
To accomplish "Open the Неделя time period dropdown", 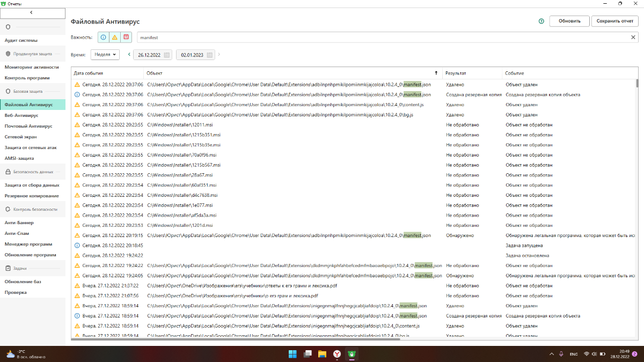I will [x=105, y=54].
